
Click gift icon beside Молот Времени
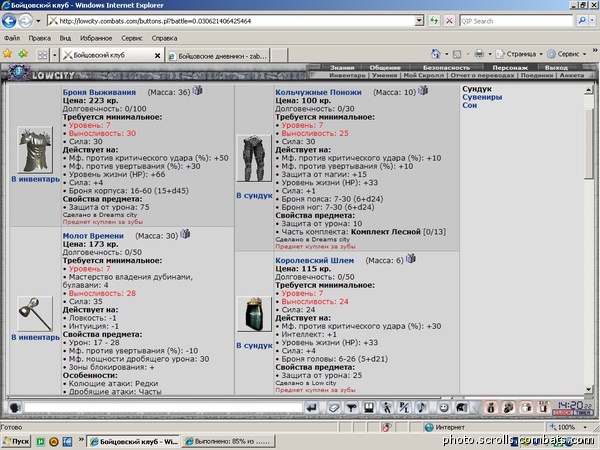[185, 234]
